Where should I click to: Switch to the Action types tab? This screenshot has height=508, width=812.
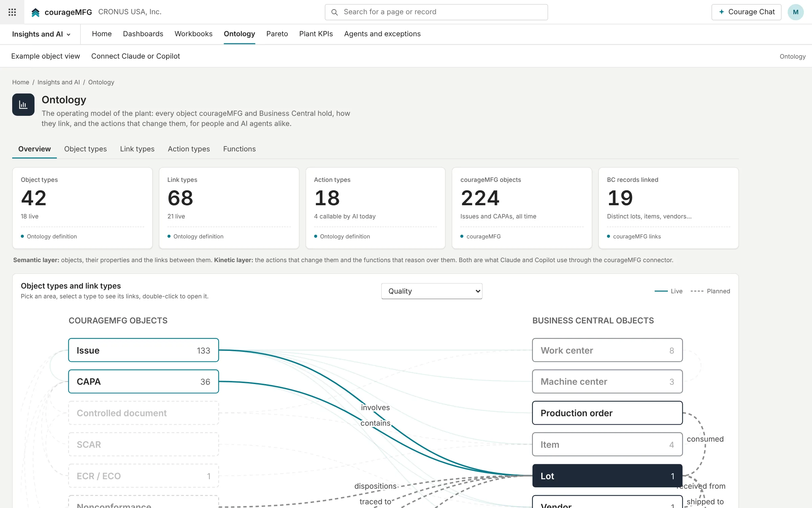pyautogui.click(x=189, y=149)
